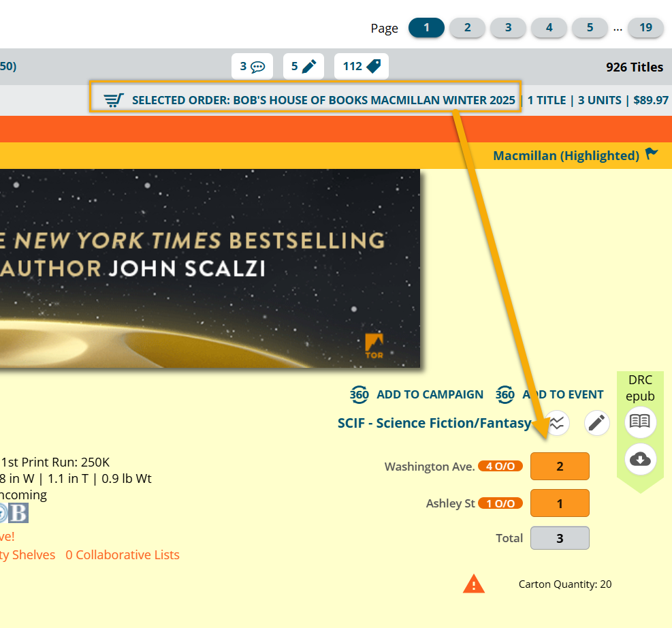
Task: Click 1st Print Run: 250K text
Action: coord(55,462)
